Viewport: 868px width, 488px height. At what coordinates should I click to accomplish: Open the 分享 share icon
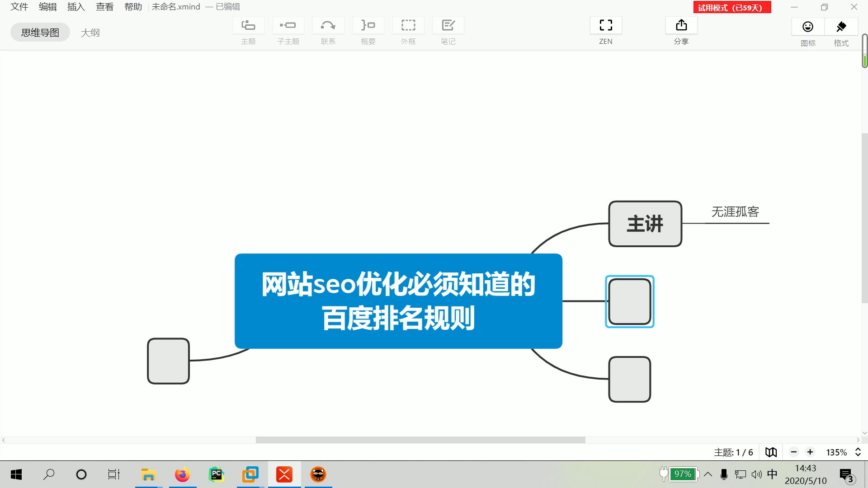681,25
